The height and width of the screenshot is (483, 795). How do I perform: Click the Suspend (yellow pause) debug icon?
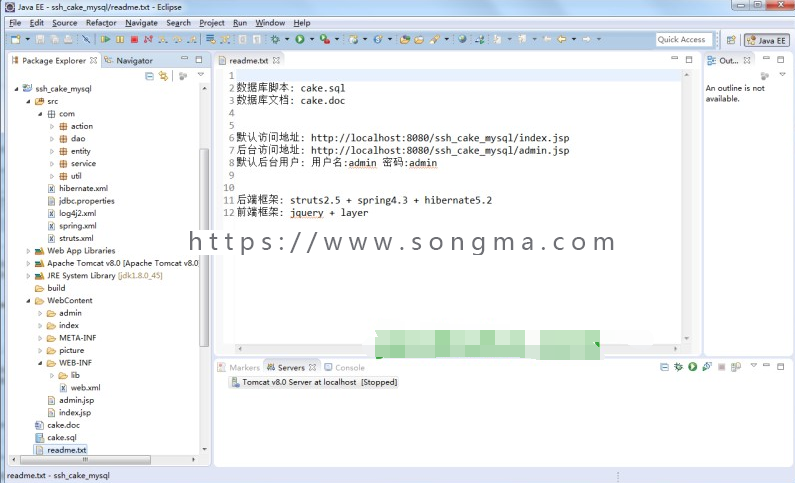point(120,40)
